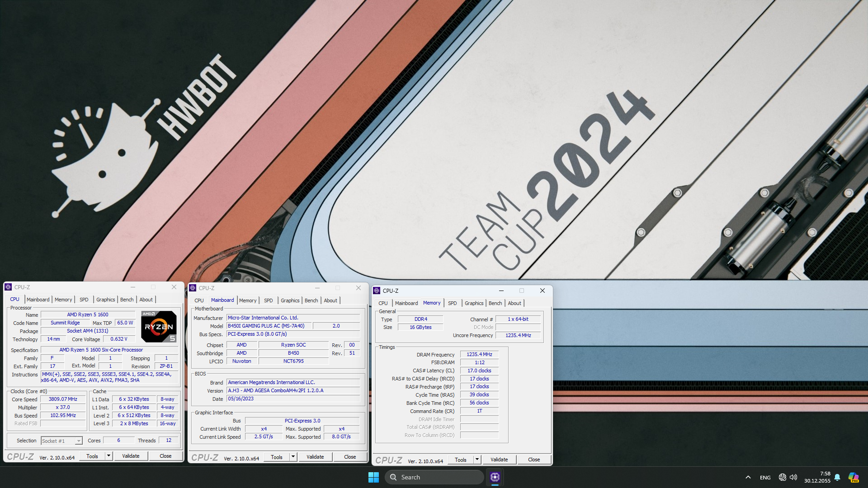868x488 pixels.
Task: Open Memory tab in the Mainboard window
Action: tap(248, 300)
